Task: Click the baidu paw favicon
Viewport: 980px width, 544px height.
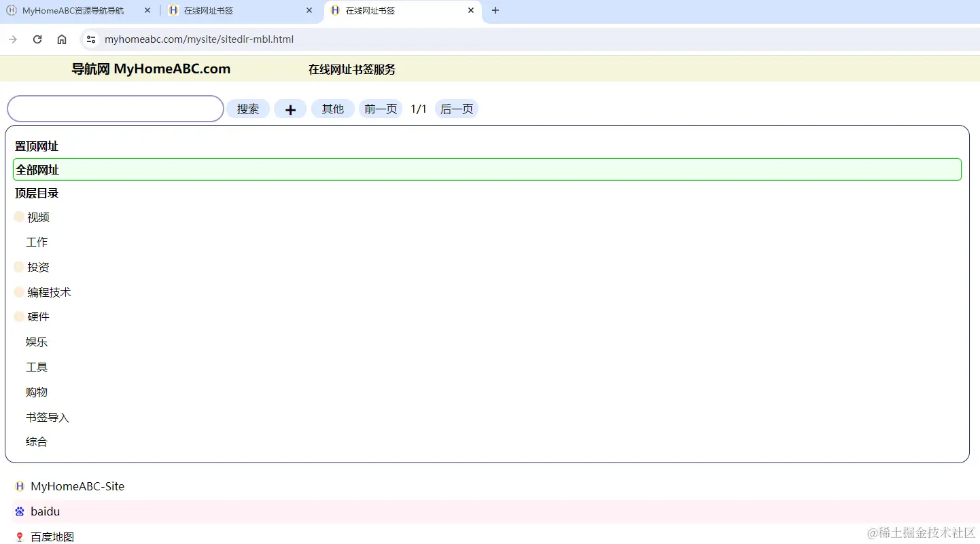Action: 20,511
